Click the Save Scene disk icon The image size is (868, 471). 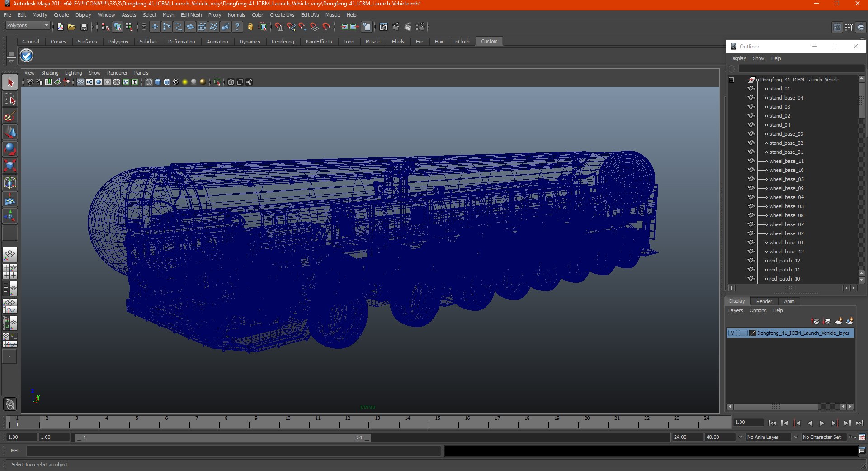pyautogui.click(x=84, y=27)
